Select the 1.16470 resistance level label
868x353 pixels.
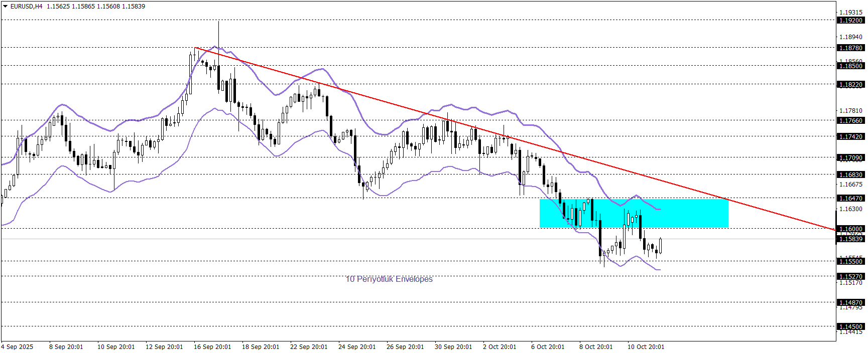coord(851,199)
